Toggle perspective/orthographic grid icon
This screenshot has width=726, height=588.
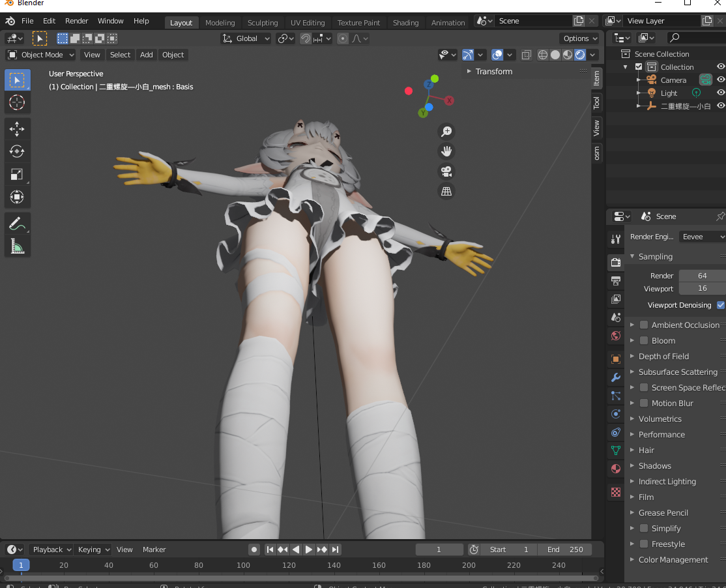[x=446, y=192]
